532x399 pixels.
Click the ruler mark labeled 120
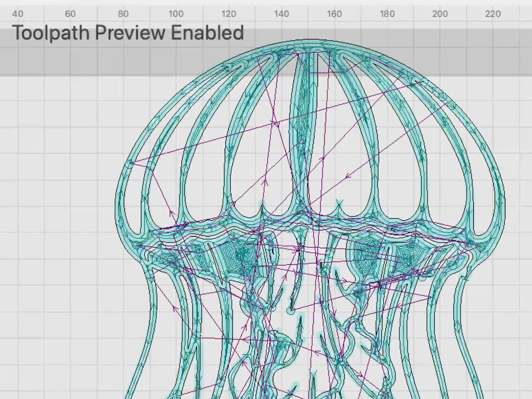pyautogui.click(x=229, y=14)
